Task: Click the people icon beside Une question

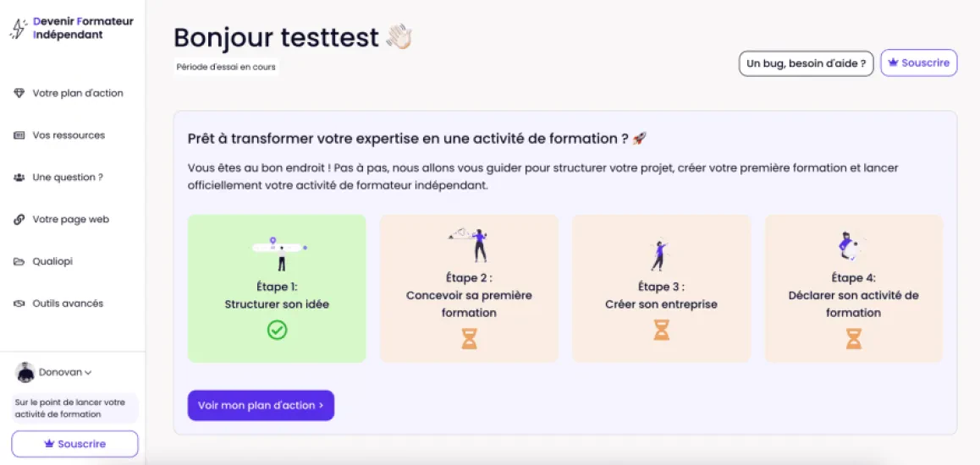Action: click(x=19, y=178)
